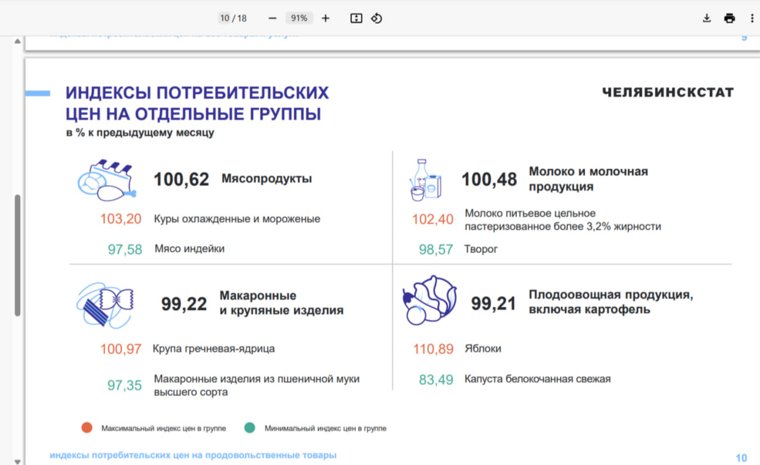Open the more actions three-dot menu

[751, 18]
